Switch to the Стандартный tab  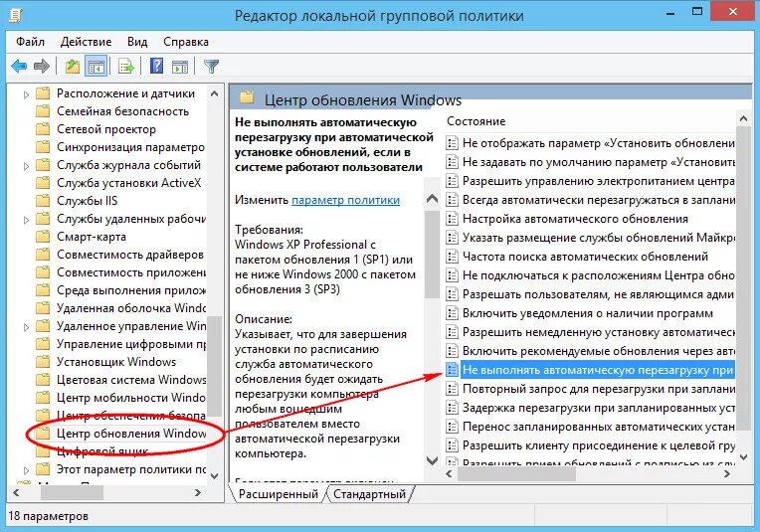pyautogui.click(x=369, y=494)
